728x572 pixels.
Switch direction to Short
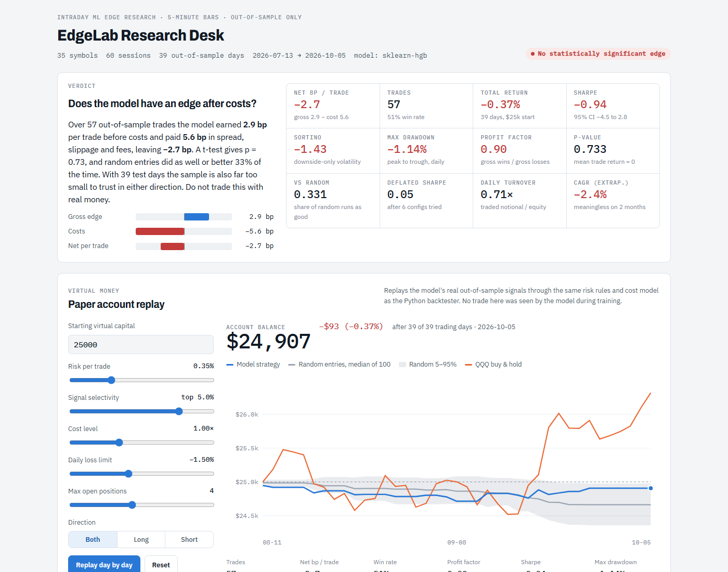189,540
